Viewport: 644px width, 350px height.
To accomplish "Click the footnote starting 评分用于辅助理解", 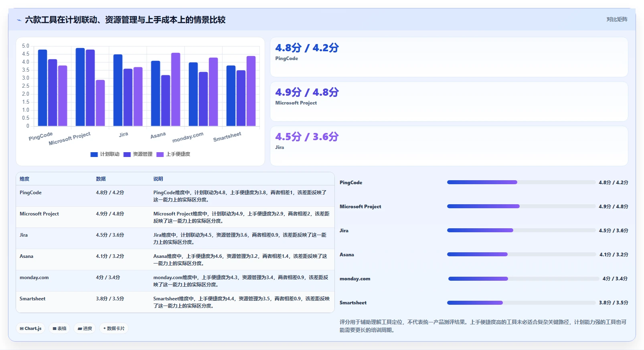I will click(483, 326).
